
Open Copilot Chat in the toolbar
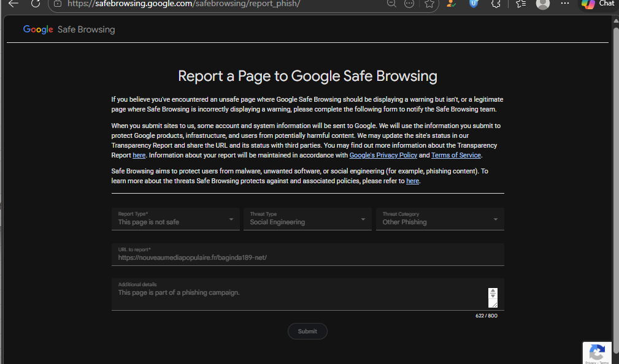pos(598,4)
